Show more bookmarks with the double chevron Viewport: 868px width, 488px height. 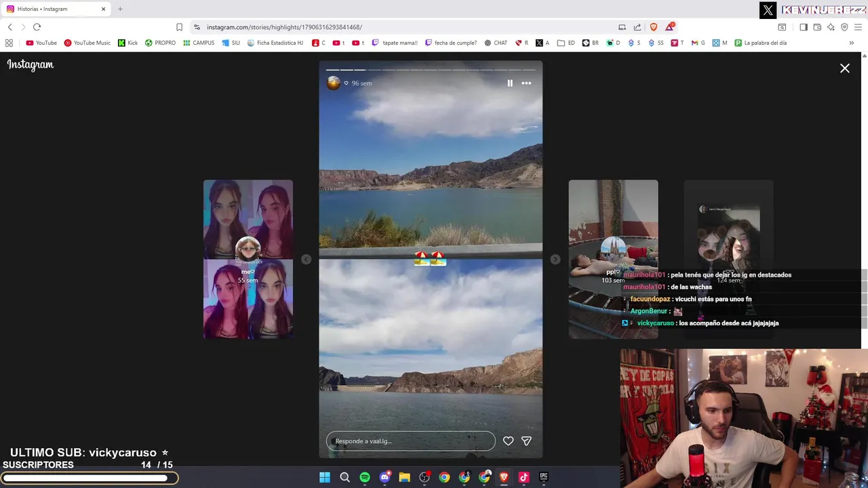click(x=851, y=43)
